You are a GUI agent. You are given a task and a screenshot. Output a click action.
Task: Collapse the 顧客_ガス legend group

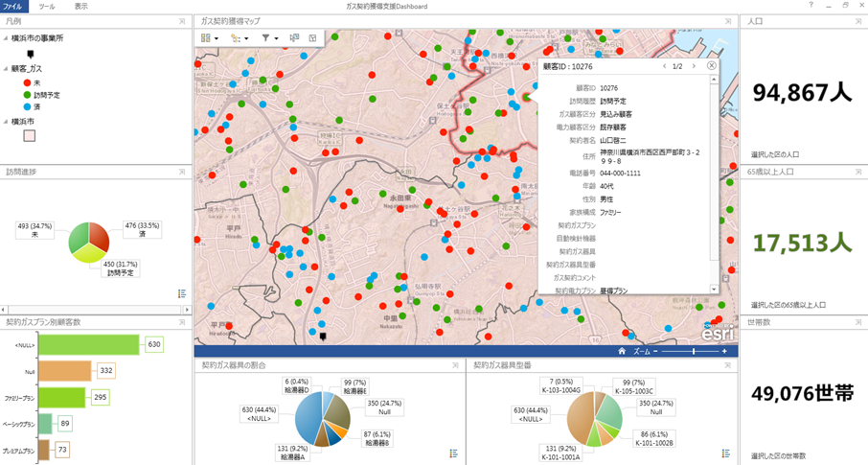pos(6,69)
